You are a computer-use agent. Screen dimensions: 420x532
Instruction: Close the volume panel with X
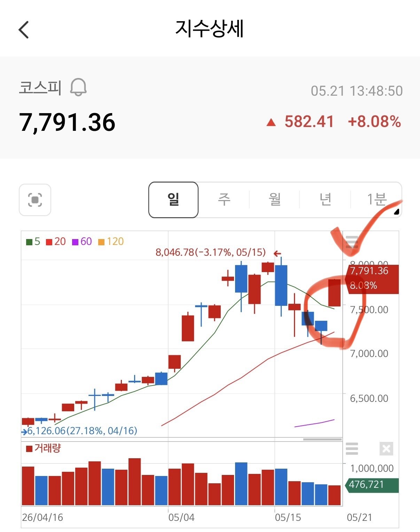click(386, 448)
